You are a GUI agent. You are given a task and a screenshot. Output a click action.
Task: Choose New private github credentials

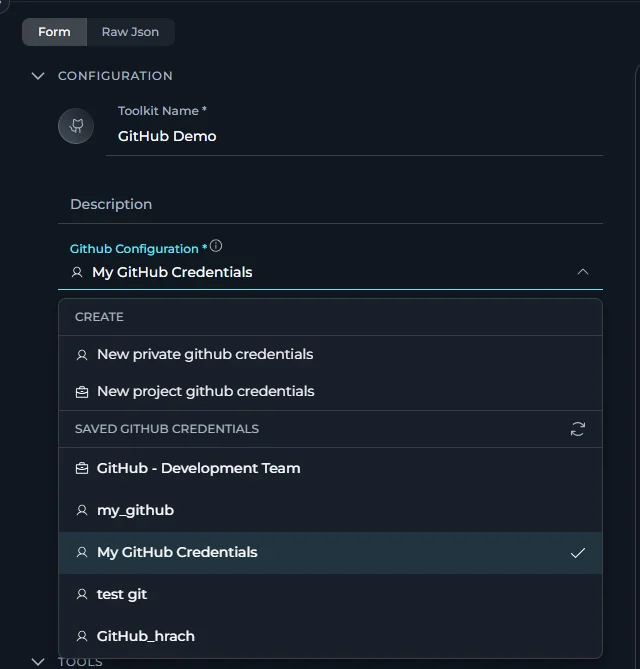click(x=330, y=355)
